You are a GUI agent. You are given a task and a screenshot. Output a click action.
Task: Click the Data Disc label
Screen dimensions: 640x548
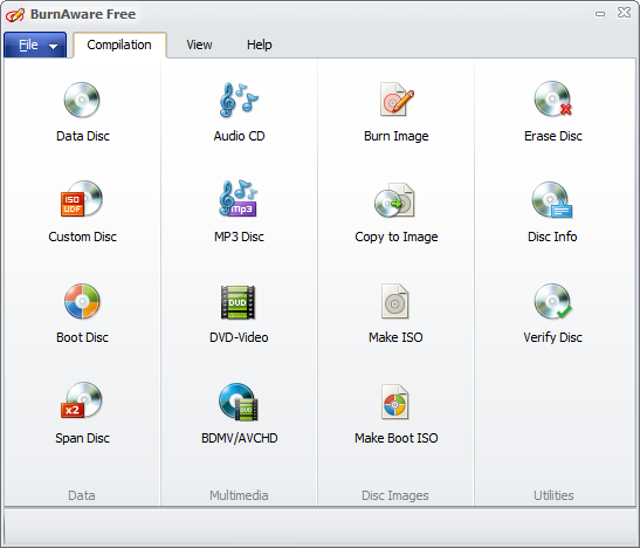click(83, 136)
